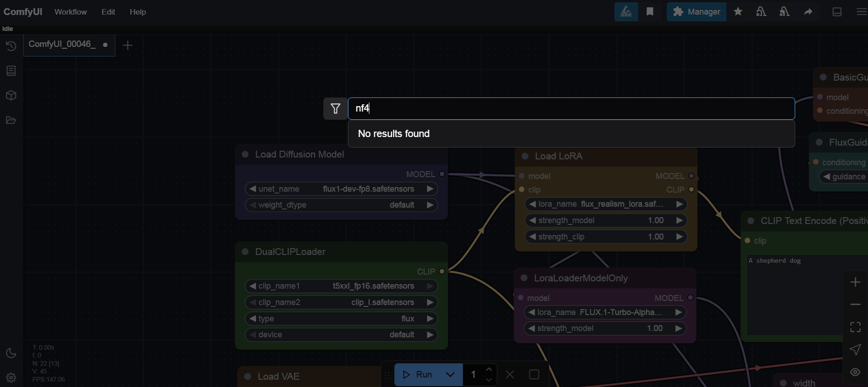868x387 pixels.
Task: Toggle link visibility eye icon
Action: click(855, 372)
